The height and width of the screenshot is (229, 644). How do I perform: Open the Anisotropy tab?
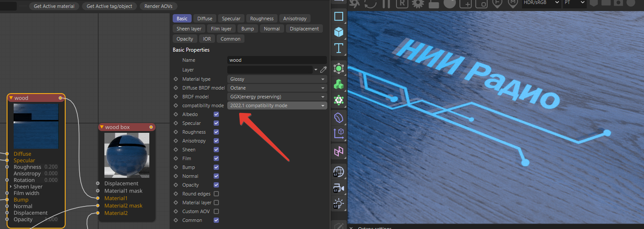coord(295,19)
